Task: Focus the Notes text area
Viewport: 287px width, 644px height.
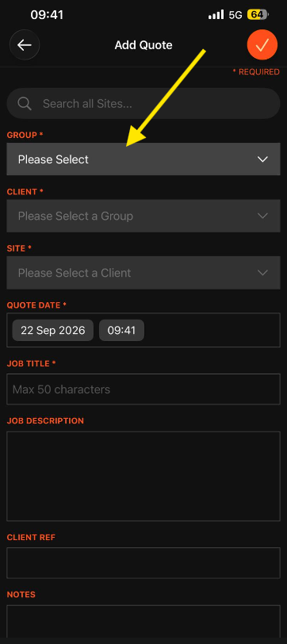Action: pos(143,621)
